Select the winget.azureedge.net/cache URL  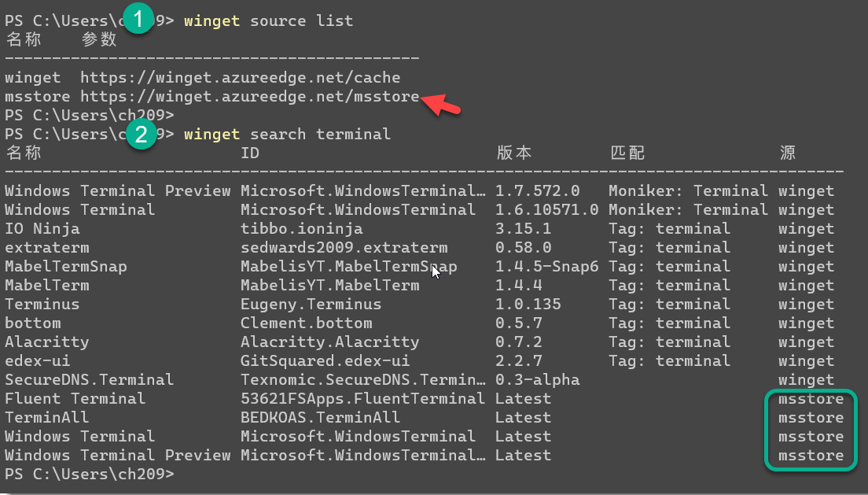point(241,78)
